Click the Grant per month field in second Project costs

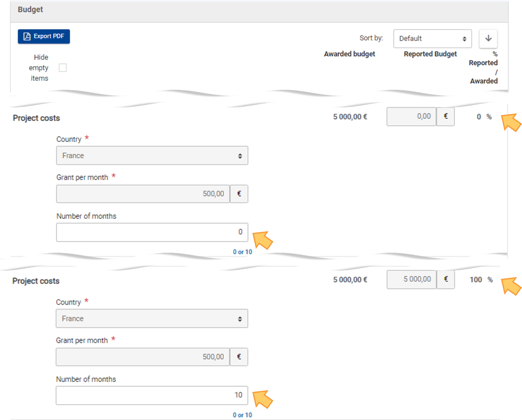(x=143, y=357)
